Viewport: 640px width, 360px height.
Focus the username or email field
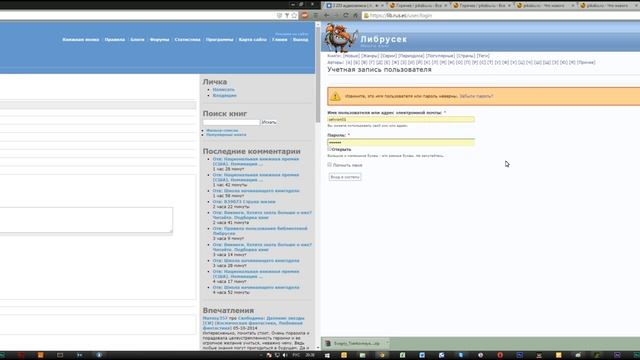click(401, 119)
